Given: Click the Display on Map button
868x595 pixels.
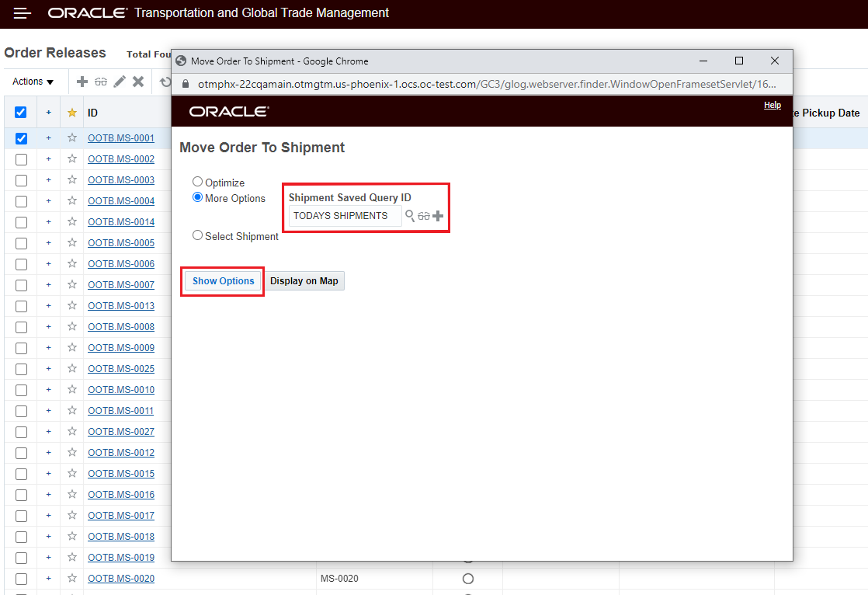Looking at the screenshot, I should pos(304,281).
